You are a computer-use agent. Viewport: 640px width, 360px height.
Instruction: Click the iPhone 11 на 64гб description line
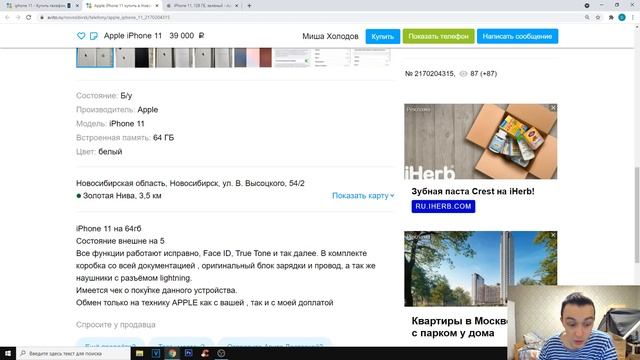[x=109, y=229]
